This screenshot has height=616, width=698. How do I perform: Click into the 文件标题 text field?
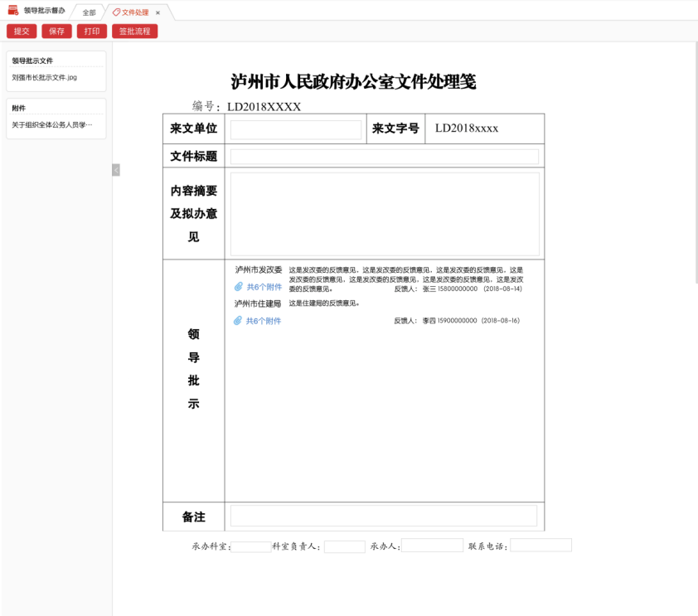tap(384, 157)
